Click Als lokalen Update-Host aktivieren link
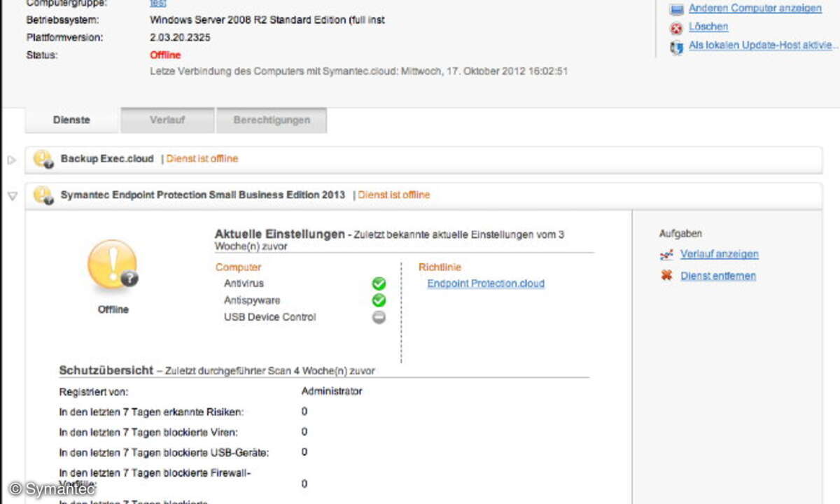The image size is (840, 504). tap(763, 45)
